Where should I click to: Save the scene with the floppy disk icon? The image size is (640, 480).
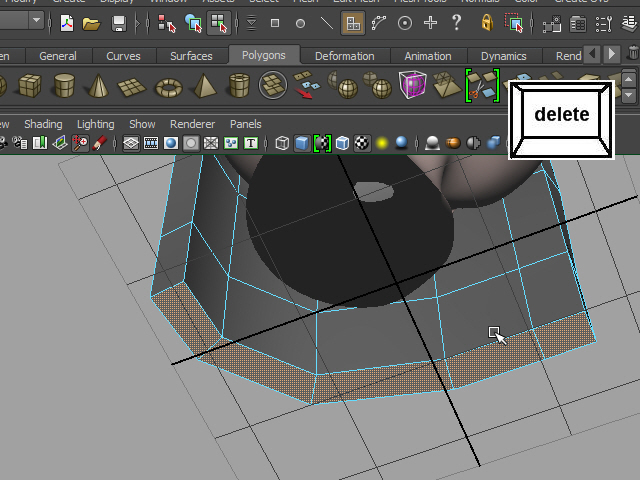click(x=119, y=24)
